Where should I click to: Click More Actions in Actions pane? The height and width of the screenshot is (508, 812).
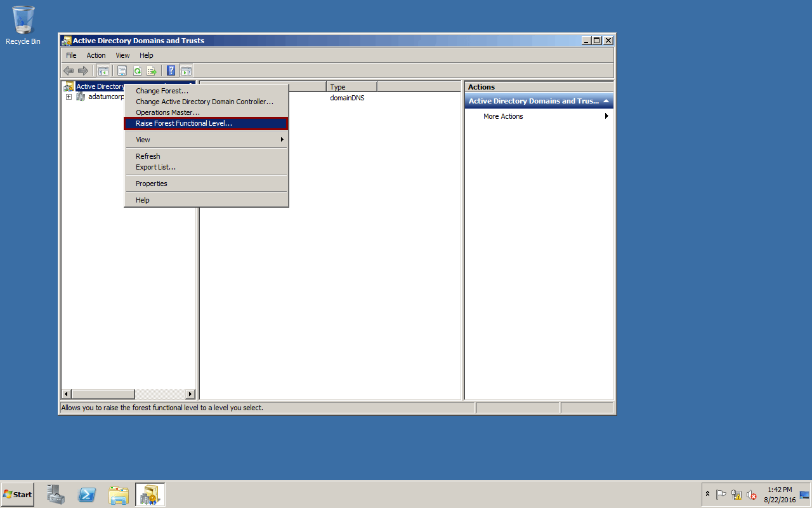pyautogui.click(x=503, y=116)
